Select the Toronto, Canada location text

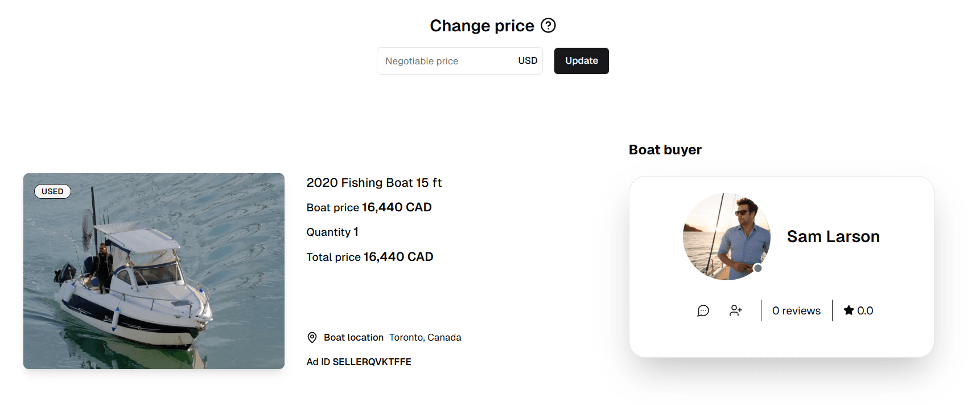coord(425,337)
